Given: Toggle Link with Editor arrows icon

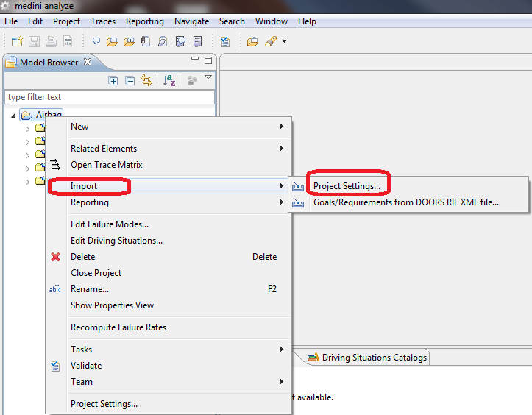Looking at the screenshot, I should tap(146, 81).
